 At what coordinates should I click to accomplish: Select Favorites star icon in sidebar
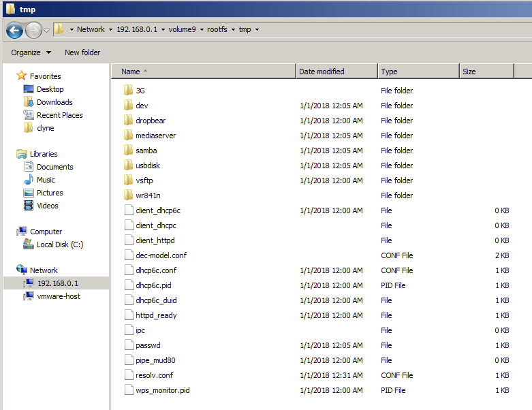click(x=21, y=76)
